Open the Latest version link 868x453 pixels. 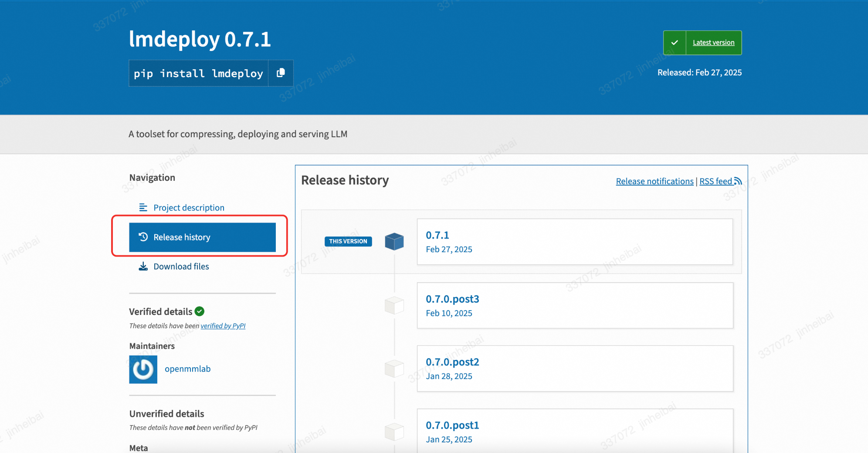pyautogui.click(x=713, y=43)
